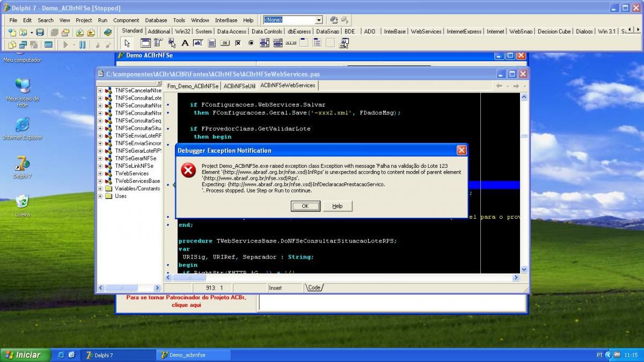Image resolution: width=644 pixels, height=362 pixels.
Task: Click the green Run arrow icon
Action: pyautogui.click(x=65, y=45)
